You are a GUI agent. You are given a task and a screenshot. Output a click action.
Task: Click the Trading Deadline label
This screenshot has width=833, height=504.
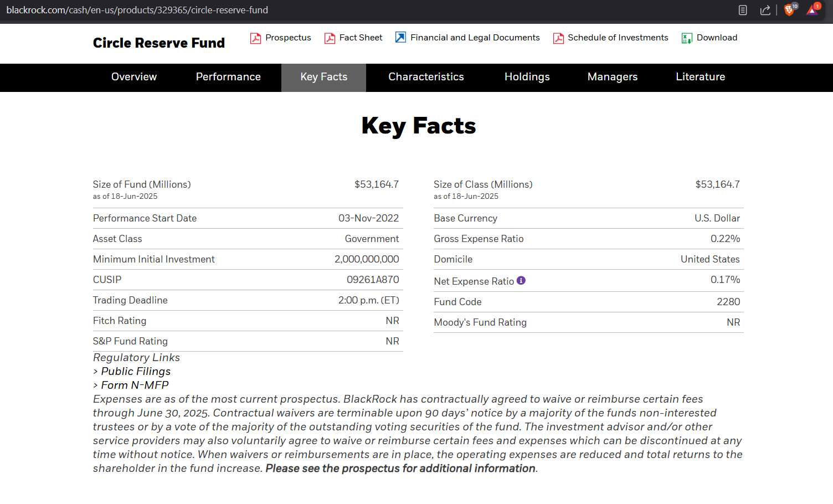pyautogui.click(x=130, y=300)
